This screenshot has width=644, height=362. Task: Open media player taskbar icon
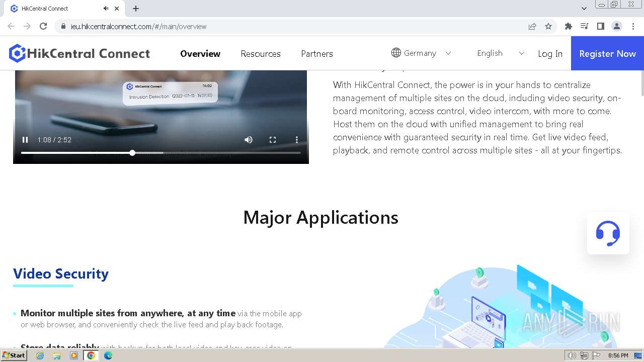(74, 355)
